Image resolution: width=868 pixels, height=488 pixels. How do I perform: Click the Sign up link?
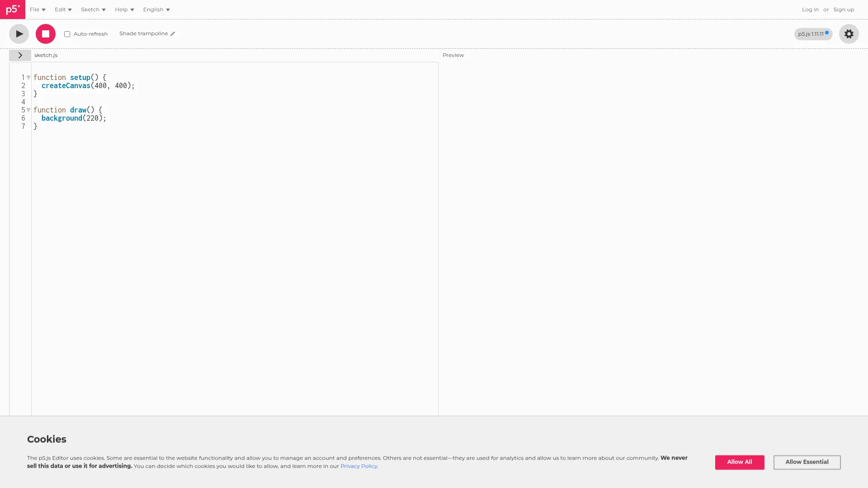[844, 9]
